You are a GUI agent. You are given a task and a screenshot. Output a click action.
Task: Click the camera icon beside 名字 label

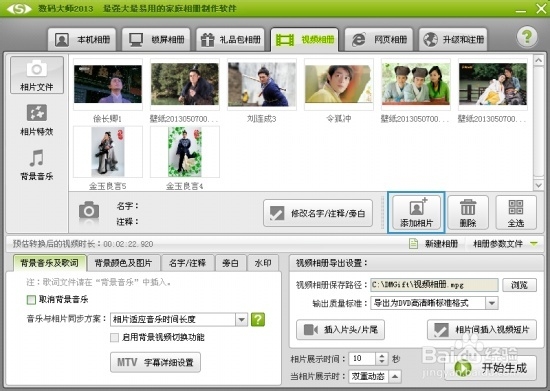coord(89,211)
